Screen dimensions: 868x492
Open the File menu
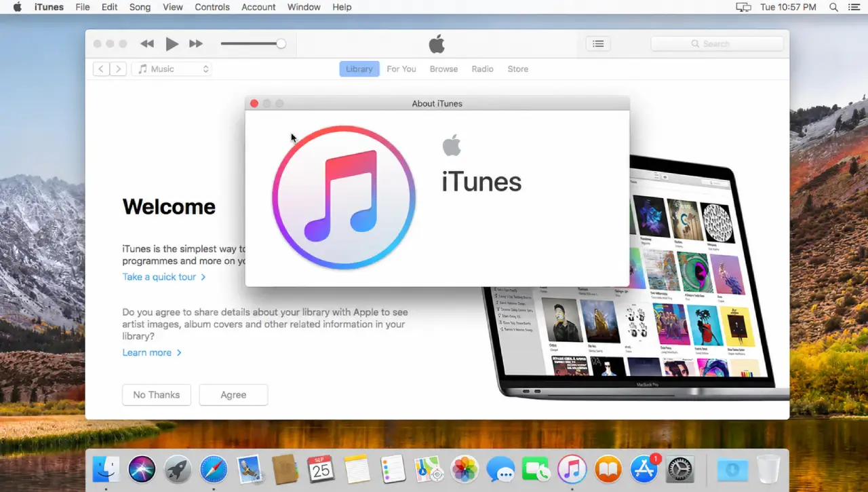(83, 7)
